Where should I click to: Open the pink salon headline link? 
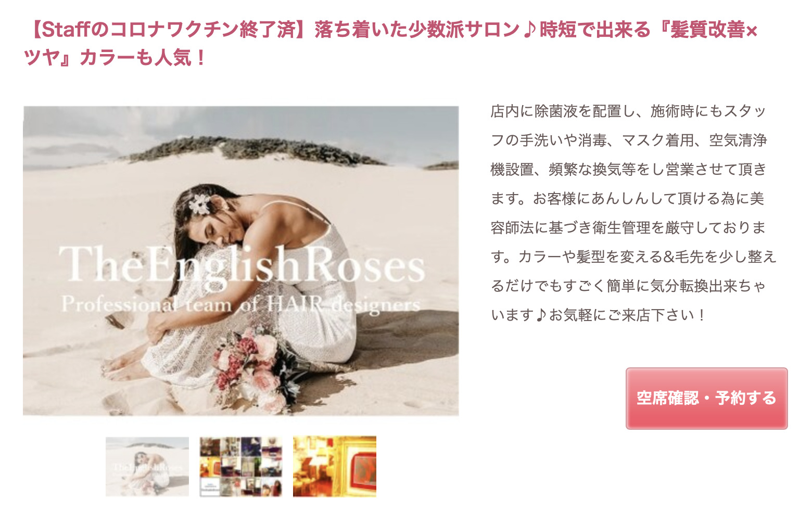[x=390, y=44]
